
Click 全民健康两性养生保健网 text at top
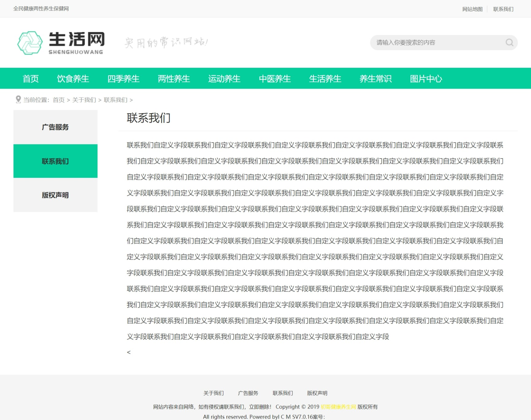click(x=41, y=9)
